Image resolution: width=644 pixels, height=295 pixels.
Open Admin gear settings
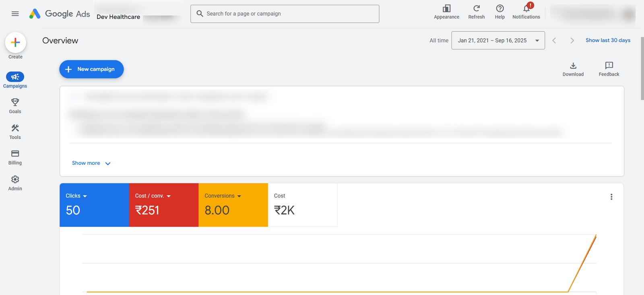[x=15, y=179]
